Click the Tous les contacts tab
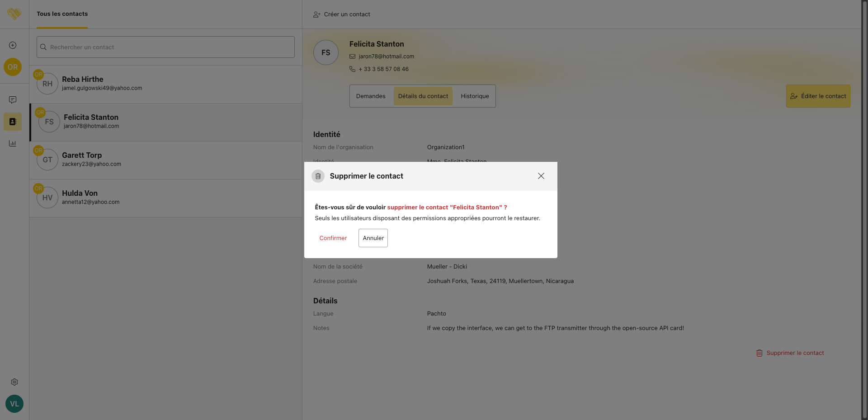This screenshot has height=420, width=868. coord(62,14)
